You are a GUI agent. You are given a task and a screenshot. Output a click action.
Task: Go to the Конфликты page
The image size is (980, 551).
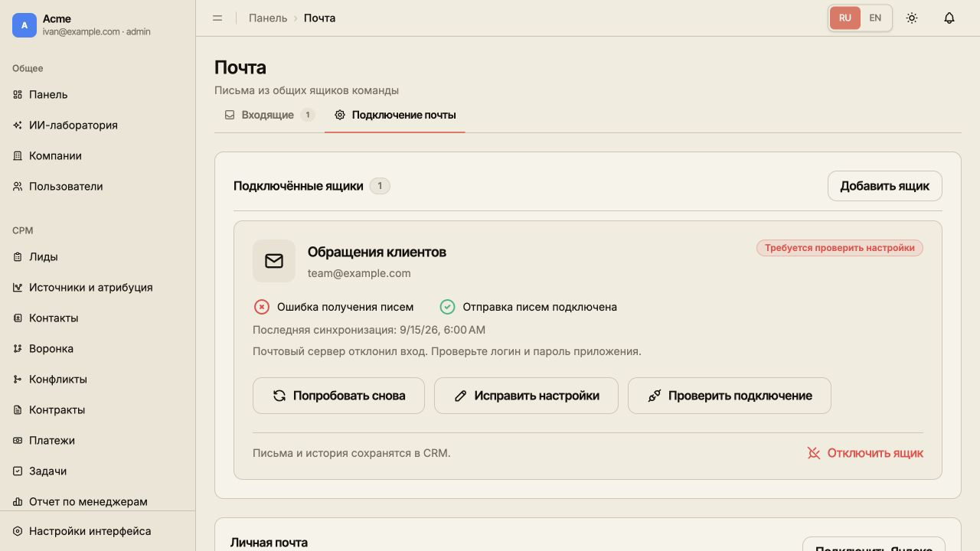pyautogui.click(x=97, y=379)
